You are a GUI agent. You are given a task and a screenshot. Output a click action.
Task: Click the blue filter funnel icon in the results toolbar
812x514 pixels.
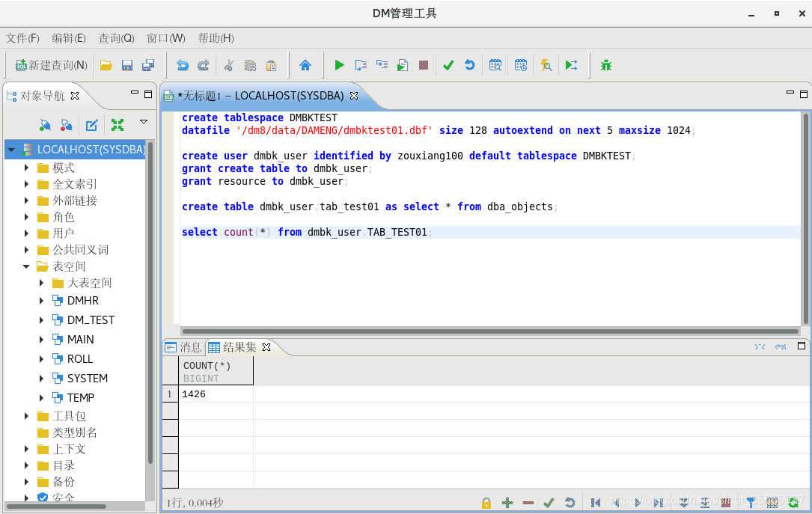tap(751, 503)
